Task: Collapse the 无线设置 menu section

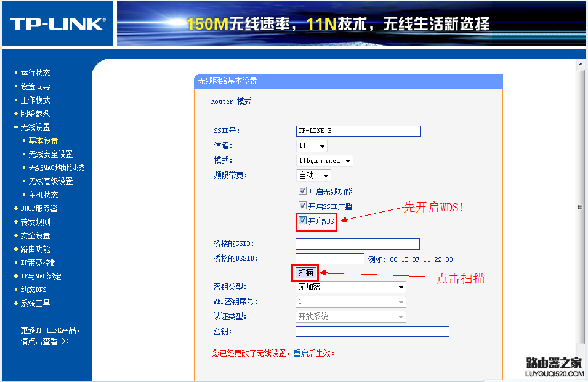Action: pyautogui.click(x=34, y=126)
